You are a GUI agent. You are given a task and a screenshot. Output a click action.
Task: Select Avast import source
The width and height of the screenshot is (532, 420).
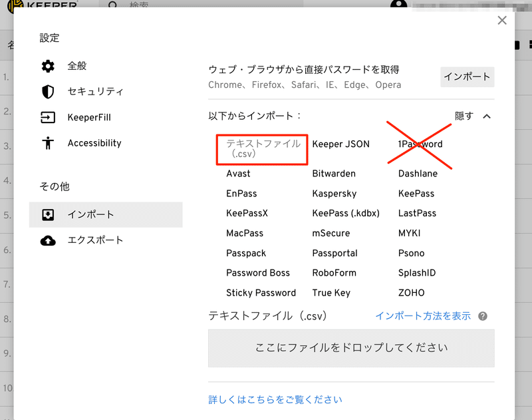(238, 174)
